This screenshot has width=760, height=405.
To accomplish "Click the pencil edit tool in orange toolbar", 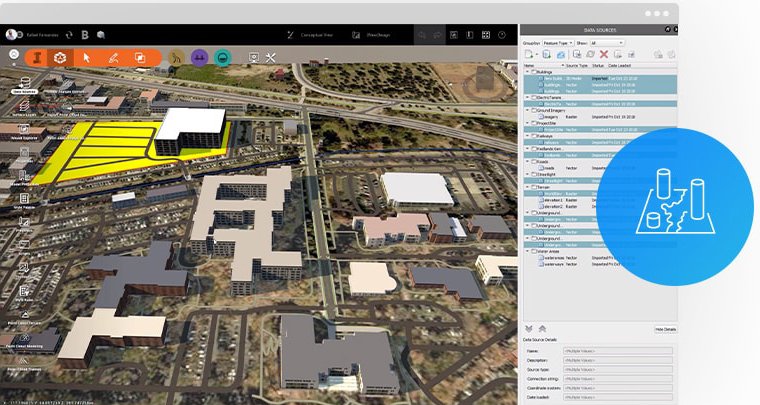I will [113, 58].
